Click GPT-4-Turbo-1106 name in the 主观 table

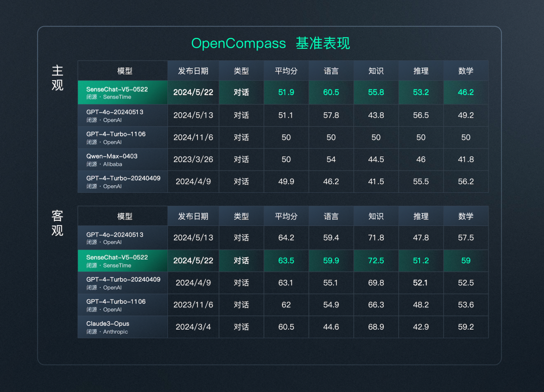116,134
